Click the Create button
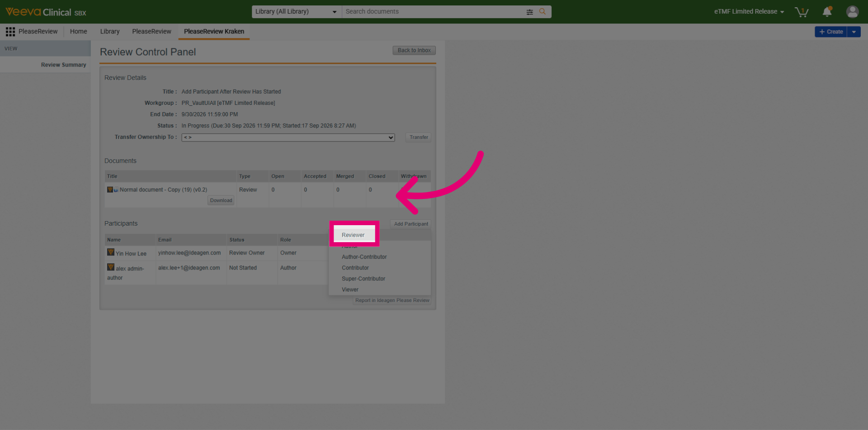868x430 pixels. tap(831, 32)
